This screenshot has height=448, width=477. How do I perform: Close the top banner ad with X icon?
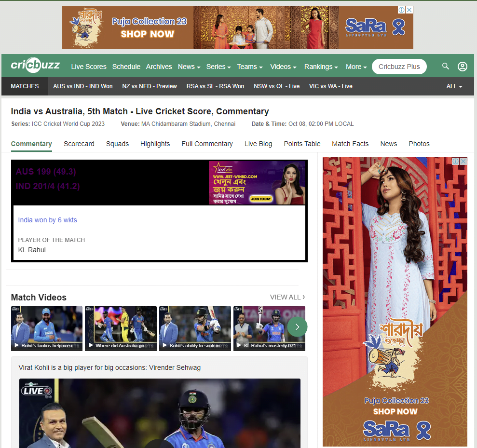[x=409, y=10]
